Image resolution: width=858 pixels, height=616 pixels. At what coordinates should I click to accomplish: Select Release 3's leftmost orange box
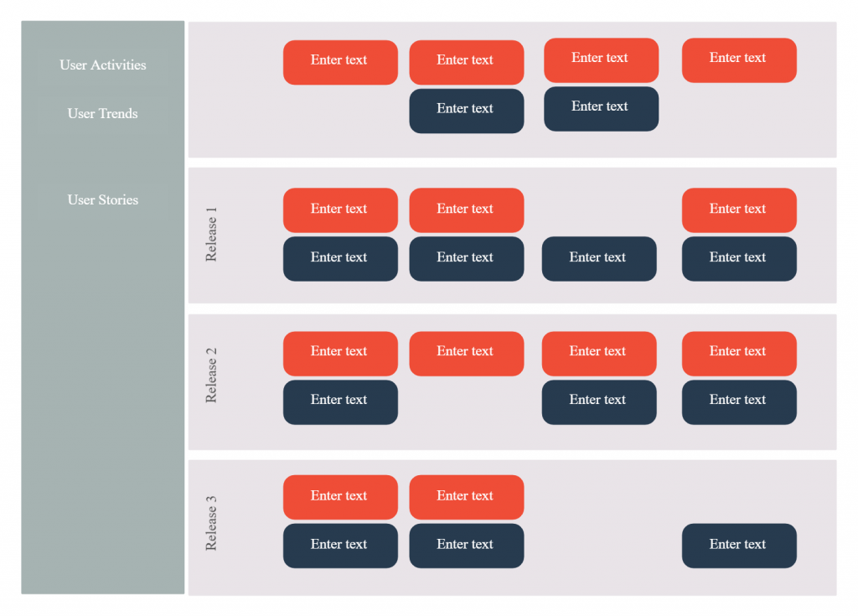(340, 497)
